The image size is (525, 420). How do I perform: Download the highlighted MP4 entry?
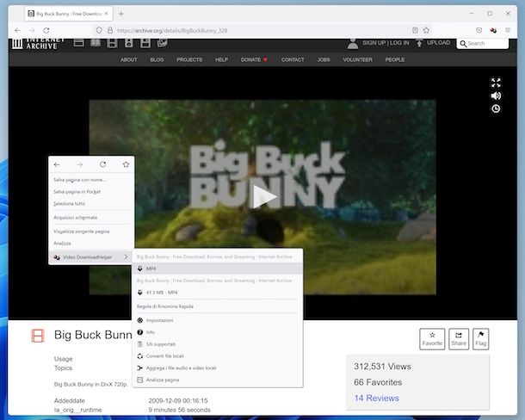(x=218, y=269)
